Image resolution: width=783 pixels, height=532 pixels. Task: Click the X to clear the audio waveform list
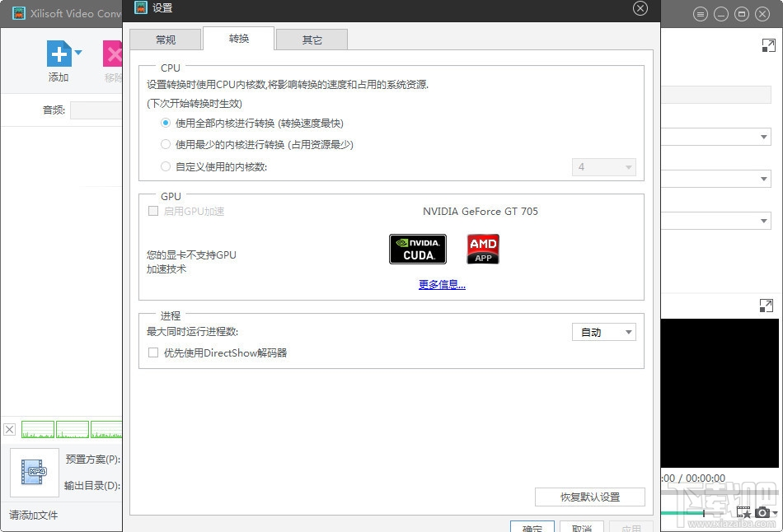click(9, 429)
